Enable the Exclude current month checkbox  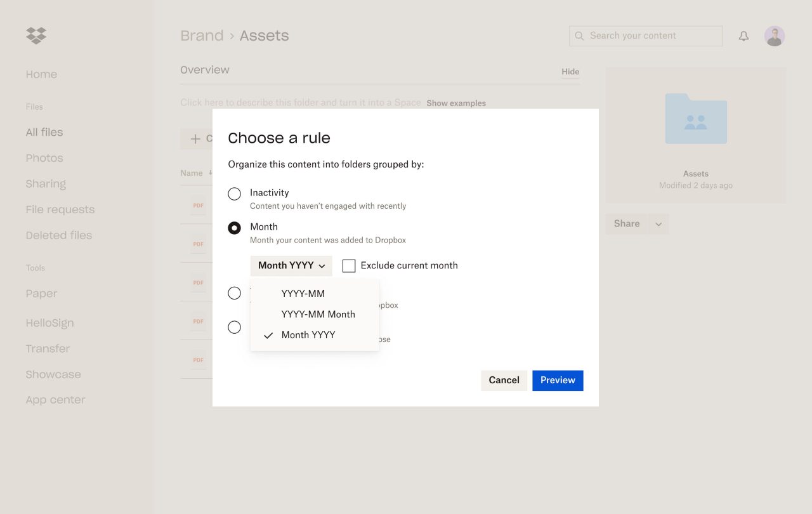[349, 265]
